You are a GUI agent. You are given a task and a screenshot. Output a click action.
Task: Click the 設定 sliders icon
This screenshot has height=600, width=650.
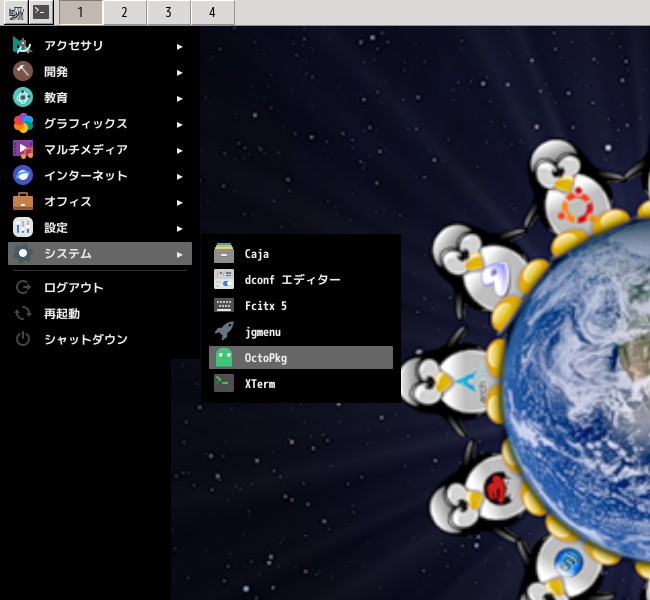click(23, 227)
